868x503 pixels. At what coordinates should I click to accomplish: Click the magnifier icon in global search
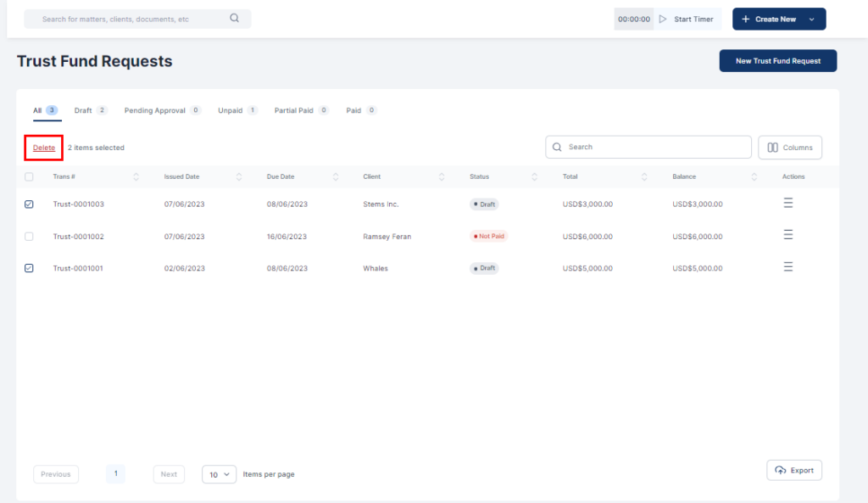coord(235,19)
